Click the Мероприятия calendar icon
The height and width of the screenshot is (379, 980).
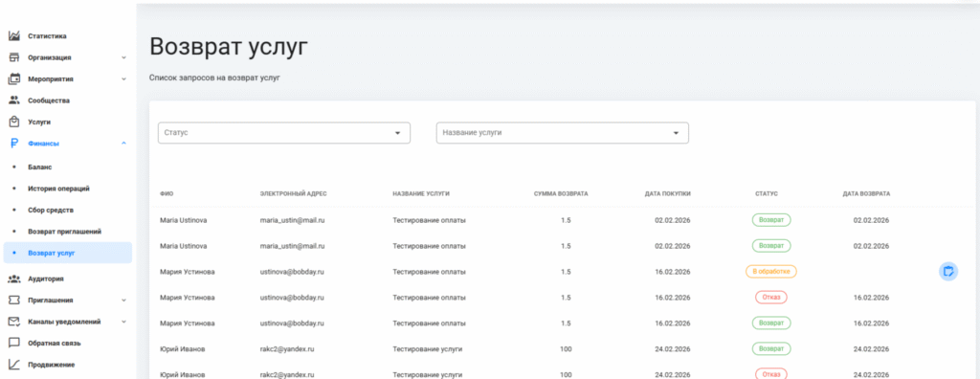14,79
